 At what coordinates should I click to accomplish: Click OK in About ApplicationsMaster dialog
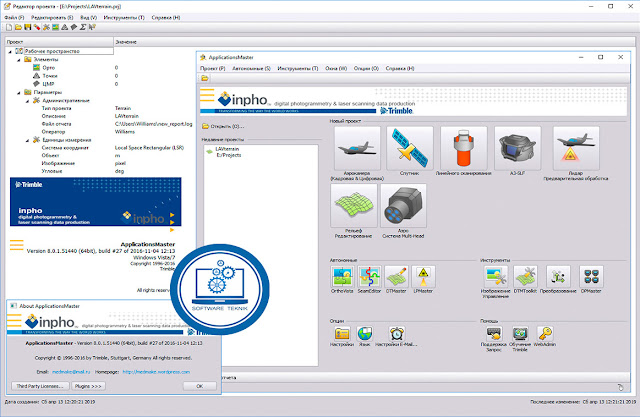coord(200,386)
